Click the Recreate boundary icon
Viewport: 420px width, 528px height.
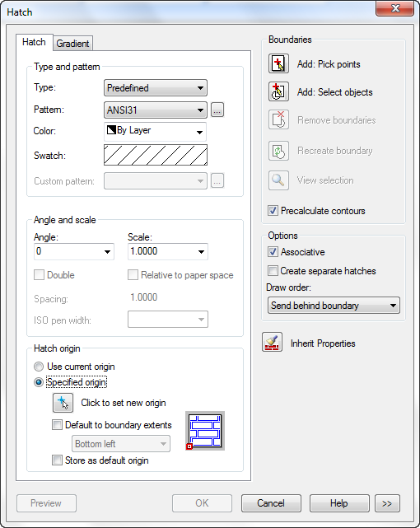[x=278, y=151]
